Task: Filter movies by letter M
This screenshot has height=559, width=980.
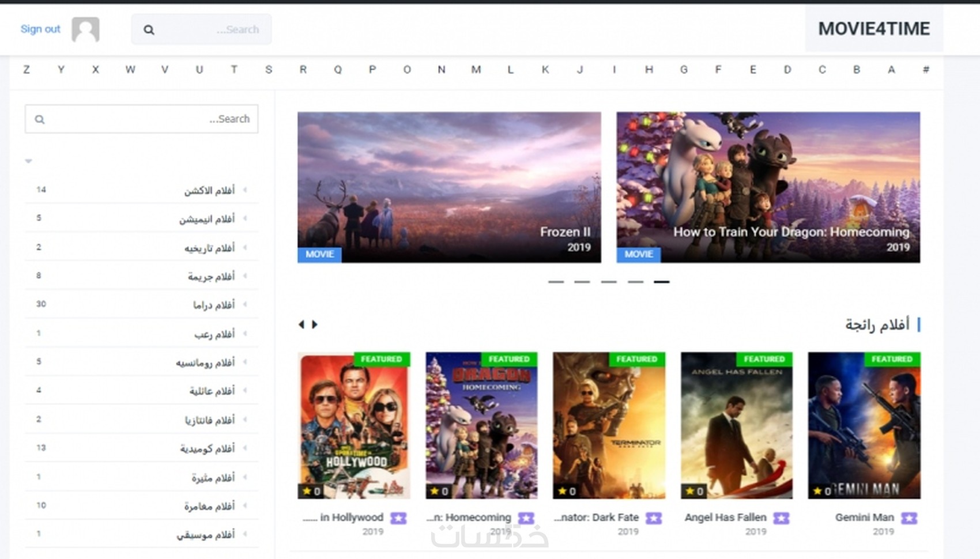Action: tap(476, 70)
